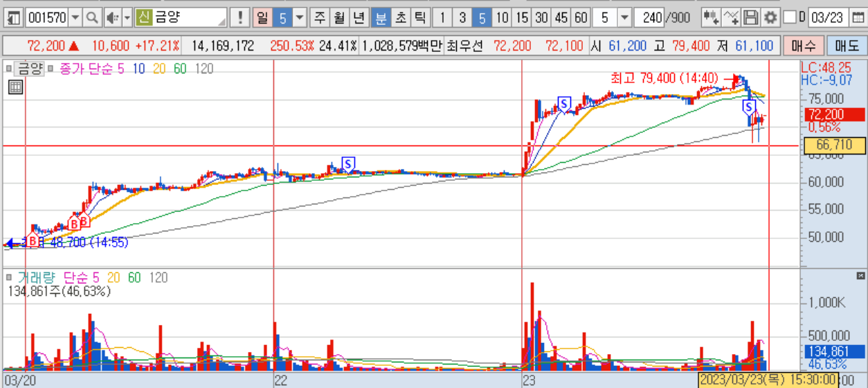
Task: Click the 최고 79,400 (14:40) high label
Action: tap(664, 78)
